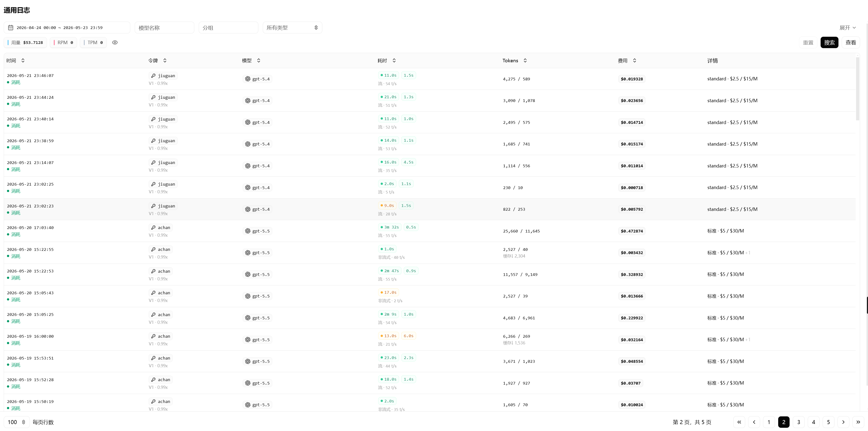Go to page 5
Image resolution: width=868 pixels, height=431 pixels.
pyautogui.click(x=828, y=422)
